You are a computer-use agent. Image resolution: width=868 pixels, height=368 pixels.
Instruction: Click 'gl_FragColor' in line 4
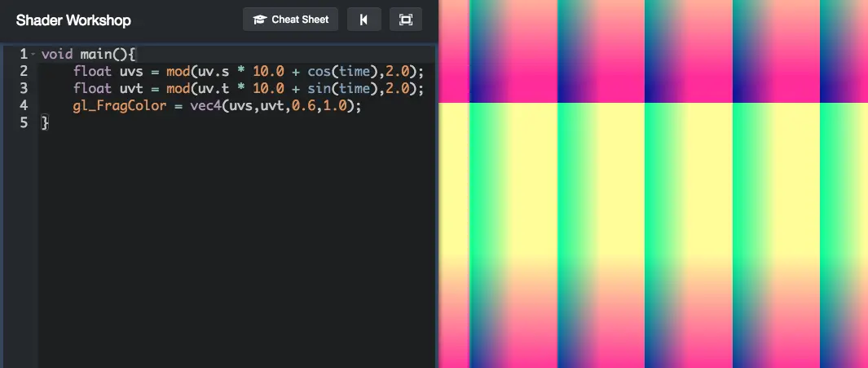(120, 106)
